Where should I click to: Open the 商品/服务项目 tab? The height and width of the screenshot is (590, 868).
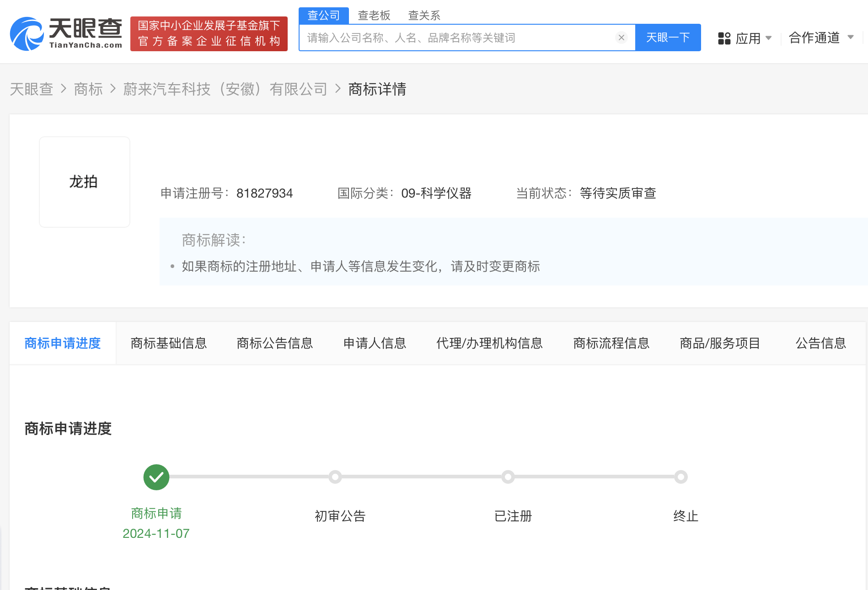point(720,343)
